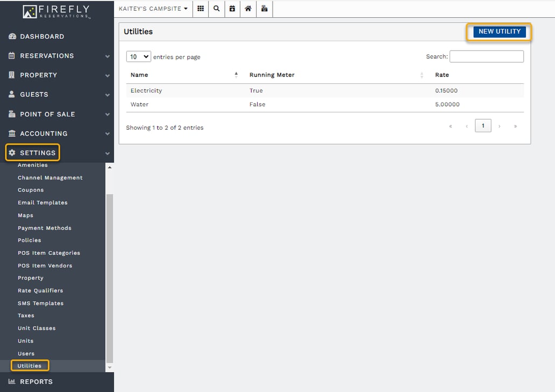This screenshot has width=555, height=392.
Task: Sort the table by the Name column
Action: pos(139,75)
